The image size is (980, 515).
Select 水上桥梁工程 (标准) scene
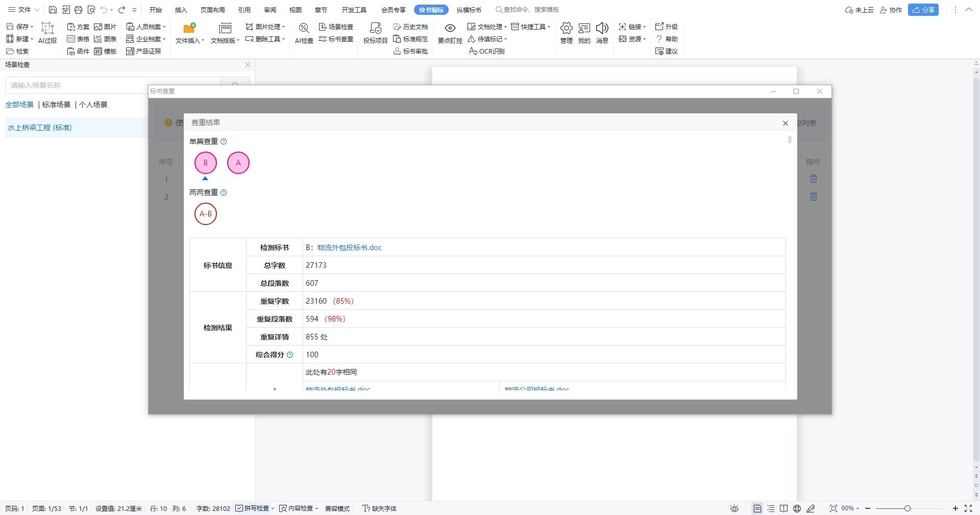(x=40, y=128)
